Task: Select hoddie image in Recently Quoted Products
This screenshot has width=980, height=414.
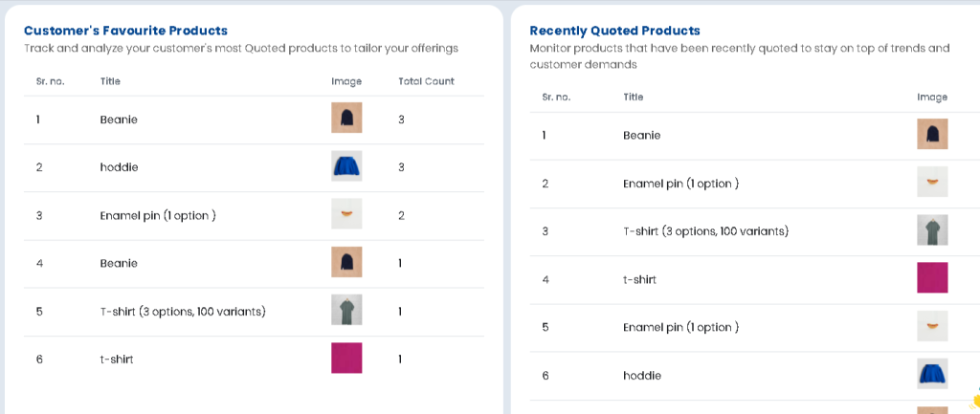Action: pyautogui.click(x=932, y=374)
